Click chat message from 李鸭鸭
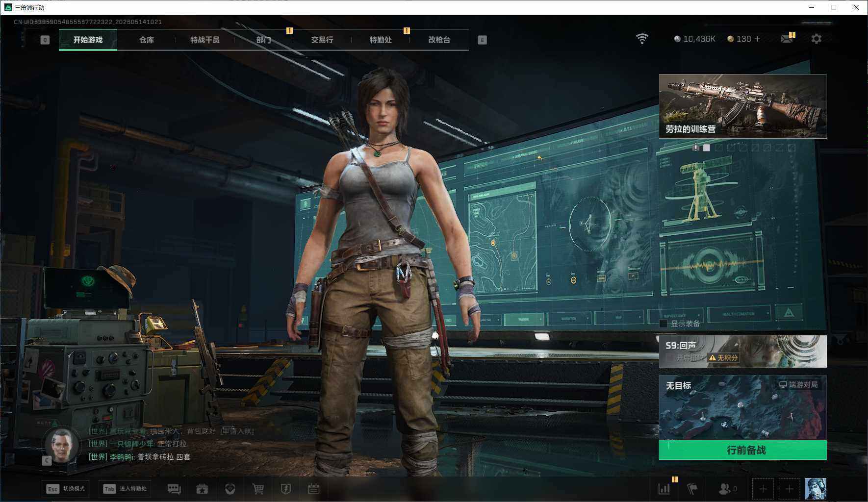 [x=139, y=456]
